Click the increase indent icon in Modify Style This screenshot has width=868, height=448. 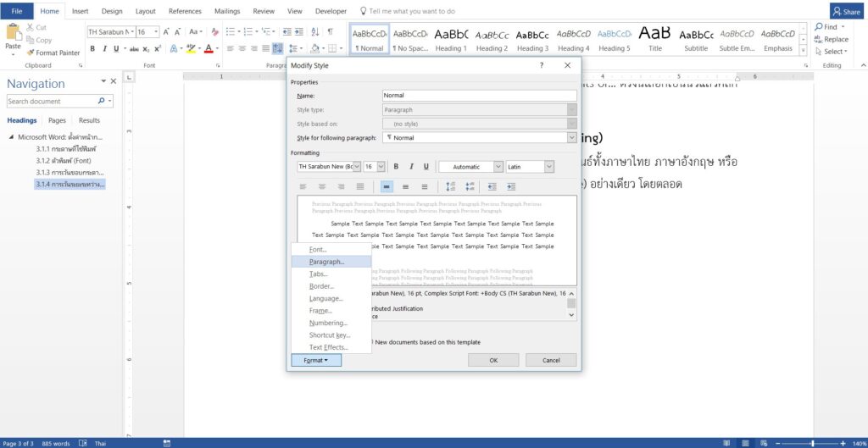coord(511,186)
